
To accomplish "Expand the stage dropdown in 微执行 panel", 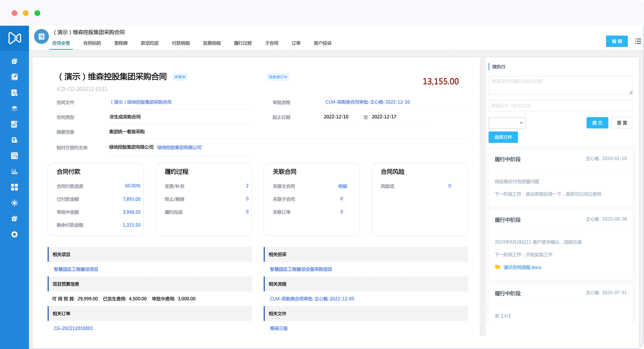I will click(x=507, y=123).
